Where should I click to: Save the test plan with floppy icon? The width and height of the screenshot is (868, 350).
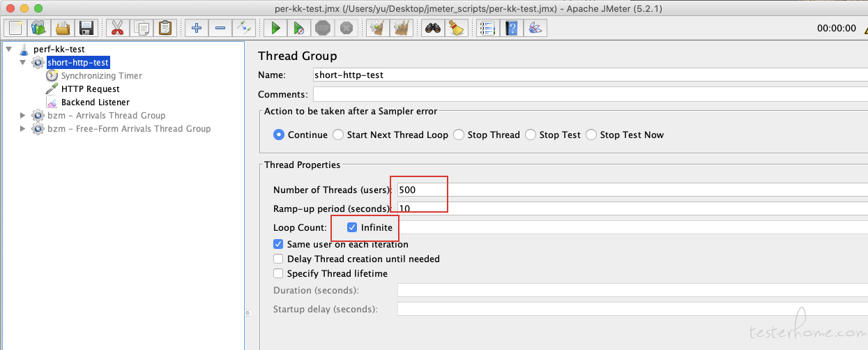point(86,28)
